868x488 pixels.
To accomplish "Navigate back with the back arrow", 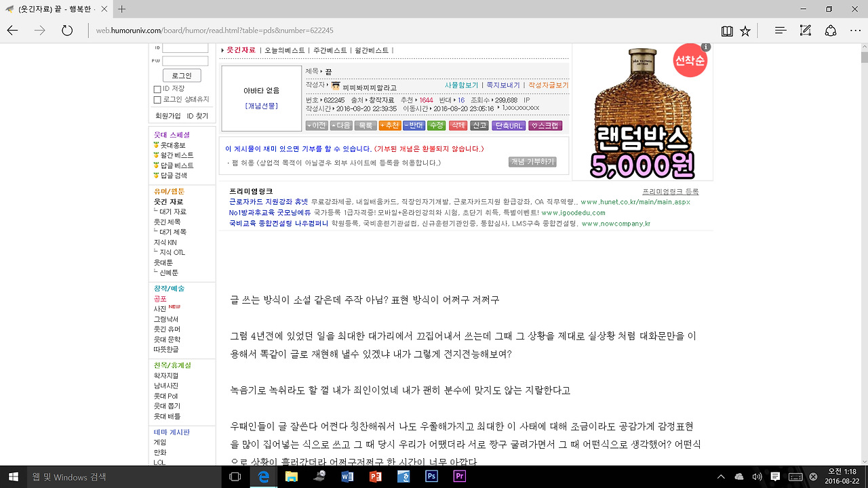I will (x=14, y=30).
